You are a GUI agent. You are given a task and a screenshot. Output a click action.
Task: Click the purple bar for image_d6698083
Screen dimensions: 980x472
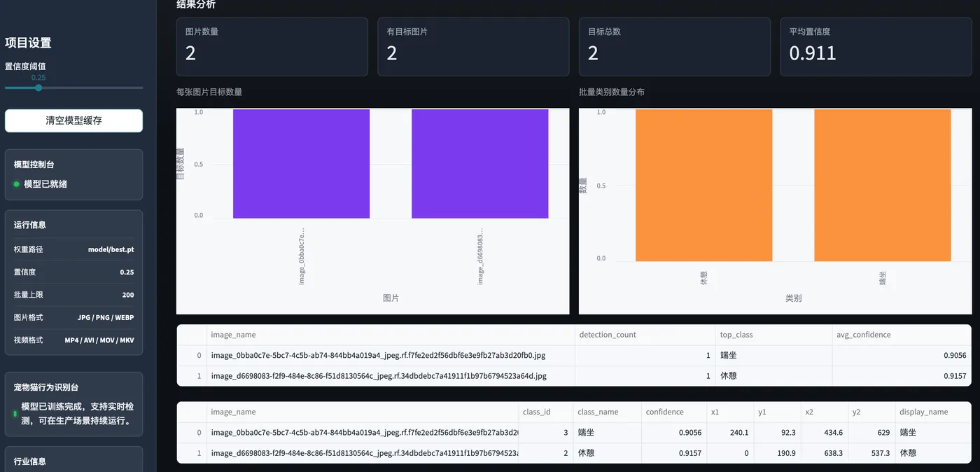pyautogui.click(x=480, y=164)
